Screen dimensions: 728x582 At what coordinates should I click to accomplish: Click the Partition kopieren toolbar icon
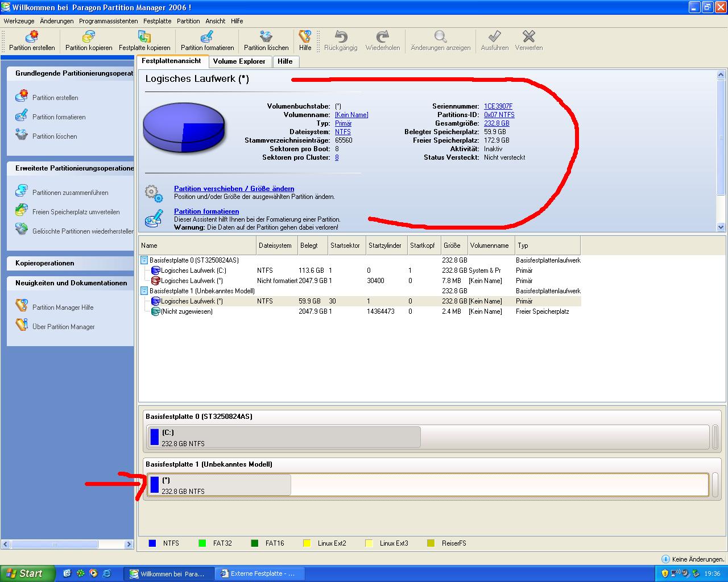tap(89, 36)
